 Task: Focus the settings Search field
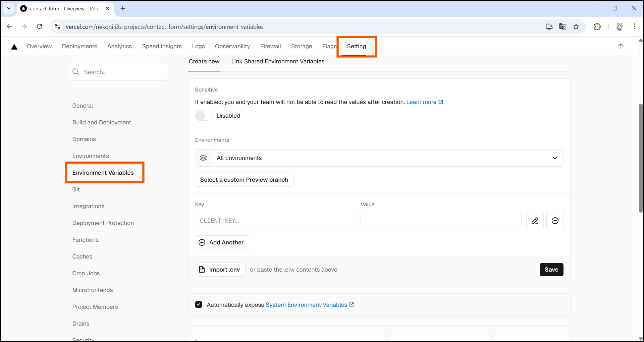tap(118, 72)
